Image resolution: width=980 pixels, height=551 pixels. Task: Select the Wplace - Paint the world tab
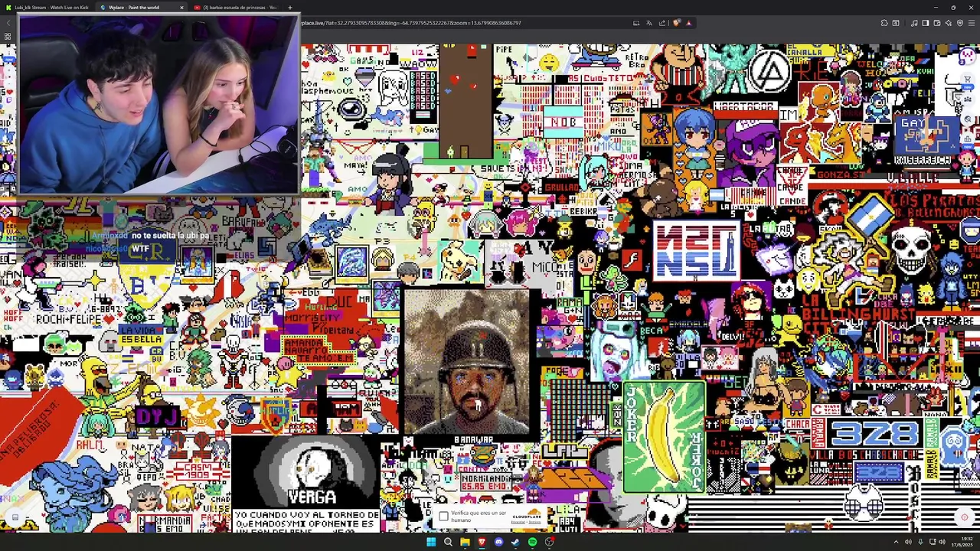coord(134,7)
